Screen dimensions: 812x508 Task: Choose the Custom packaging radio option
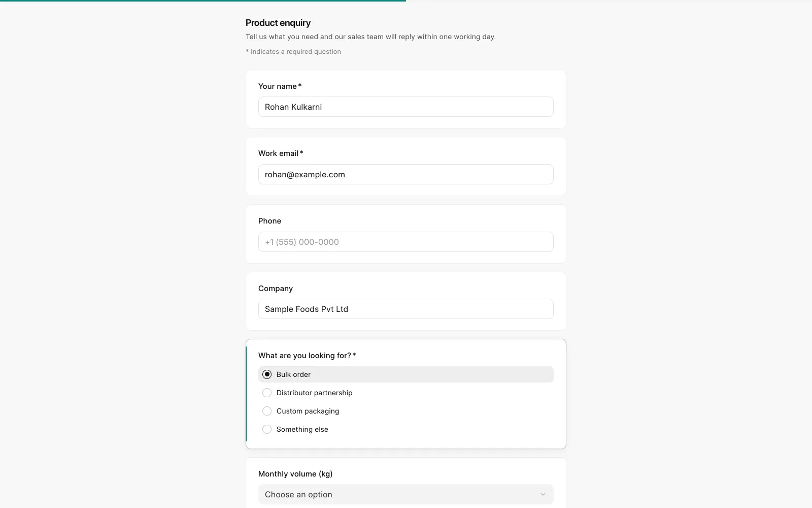coord(405,411)
